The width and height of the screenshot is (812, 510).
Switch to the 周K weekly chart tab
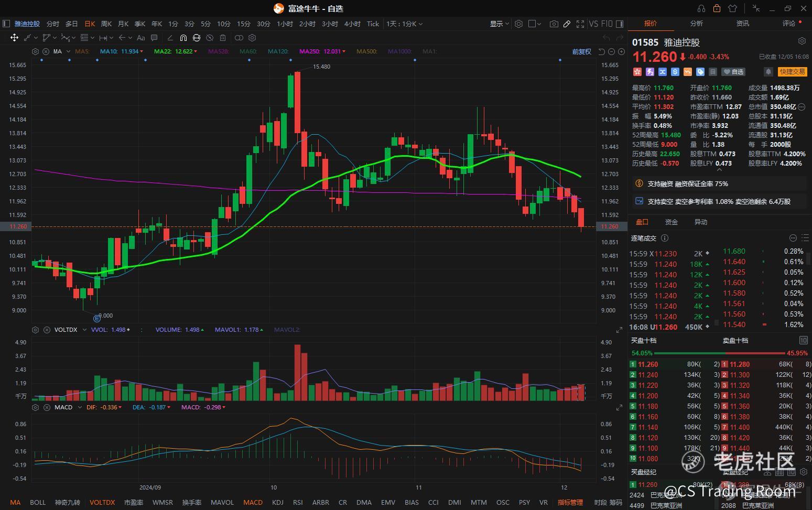(x=106, y=24)
